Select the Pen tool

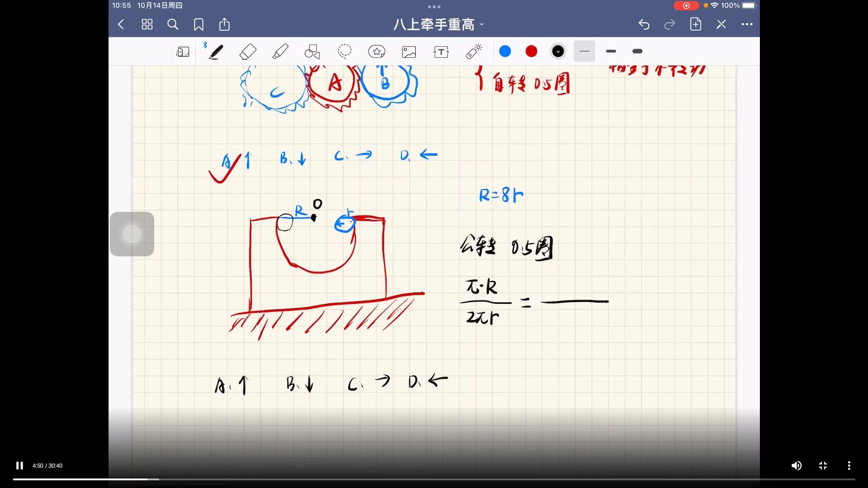[216, 52]
